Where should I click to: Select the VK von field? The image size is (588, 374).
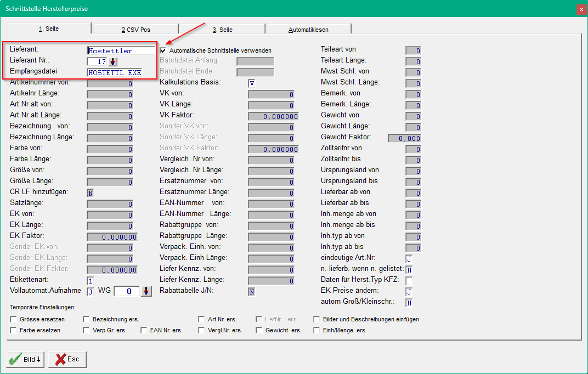(x=271, y=94)
